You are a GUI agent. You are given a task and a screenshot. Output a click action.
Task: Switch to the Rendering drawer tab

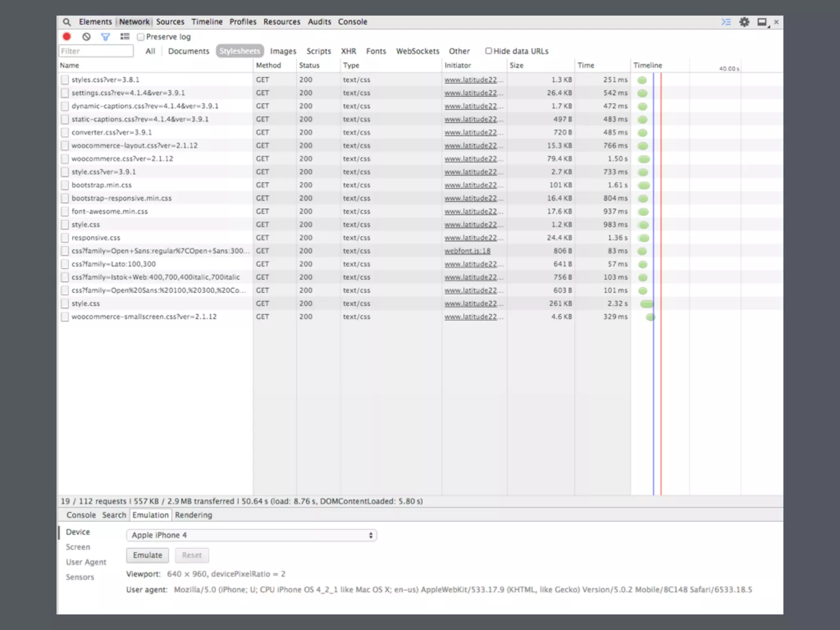pyautogui.click(x=193, y=515)
